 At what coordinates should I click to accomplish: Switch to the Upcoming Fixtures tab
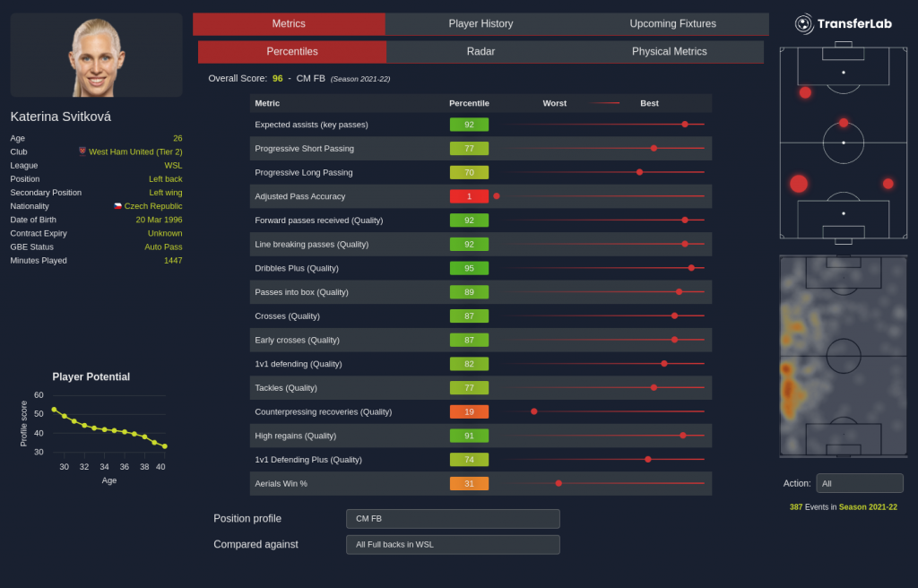[672, 23]
